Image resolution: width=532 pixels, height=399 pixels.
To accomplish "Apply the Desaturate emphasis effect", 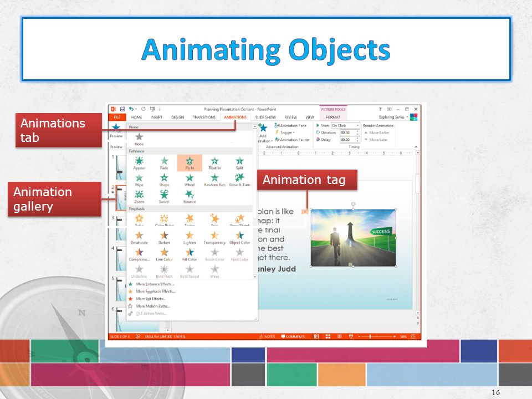I will click(x=139, y=238).
